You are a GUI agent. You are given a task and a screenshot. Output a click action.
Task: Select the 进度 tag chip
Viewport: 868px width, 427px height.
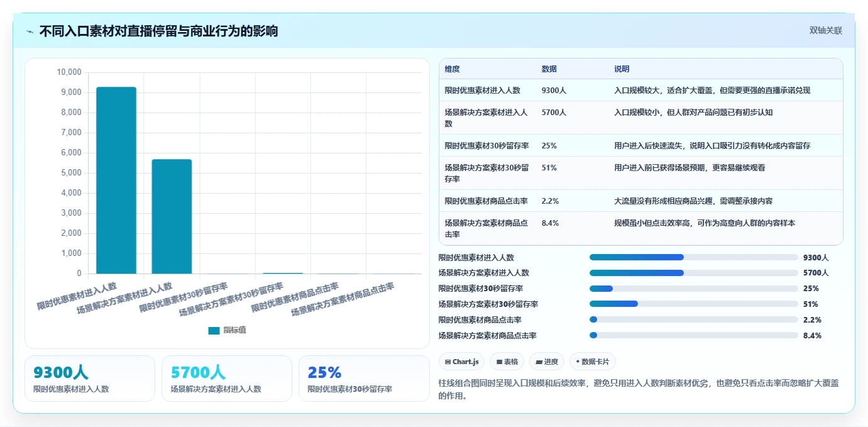pyautogui.click(x=547, y=362)
